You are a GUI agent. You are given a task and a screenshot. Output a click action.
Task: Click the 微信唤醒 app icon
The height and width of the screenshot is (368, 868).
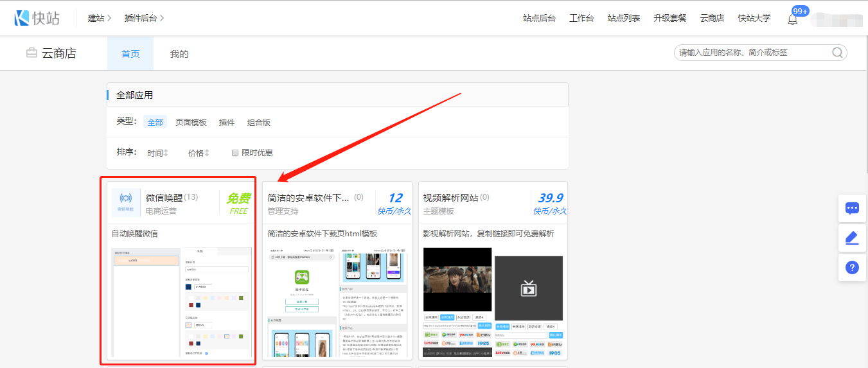click(126, 202)
